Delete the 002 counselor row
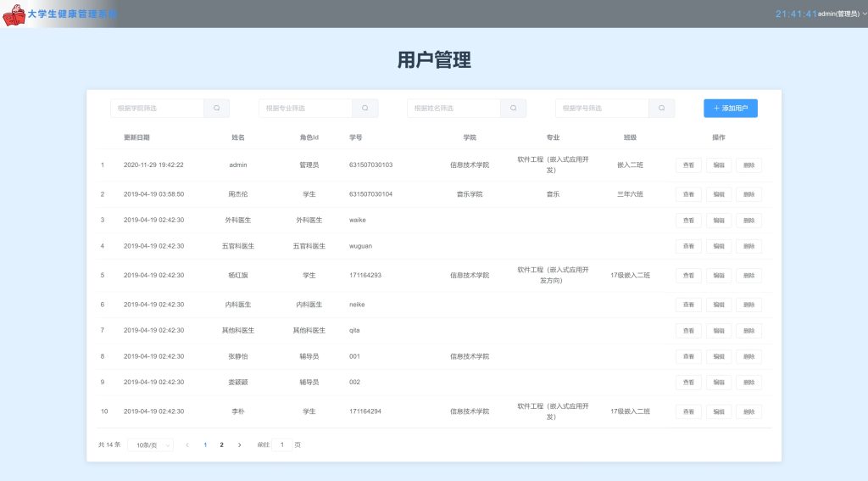Image resolution: width=868 pixels, height=481 pixels. [x=749, y=383]
